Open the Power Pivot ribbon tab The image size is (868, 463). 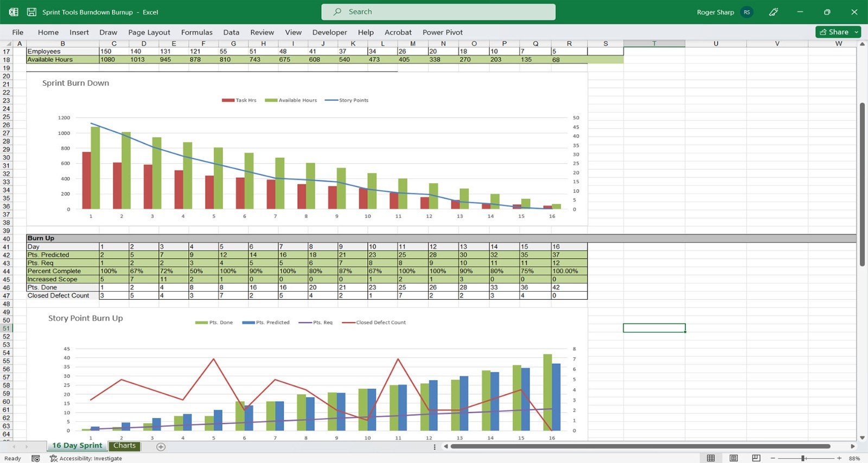point(443,33)
